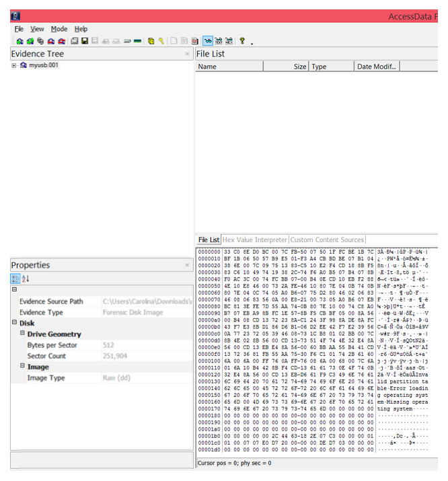Toggle the automatic view mode glasses icon

coord(207,41)
